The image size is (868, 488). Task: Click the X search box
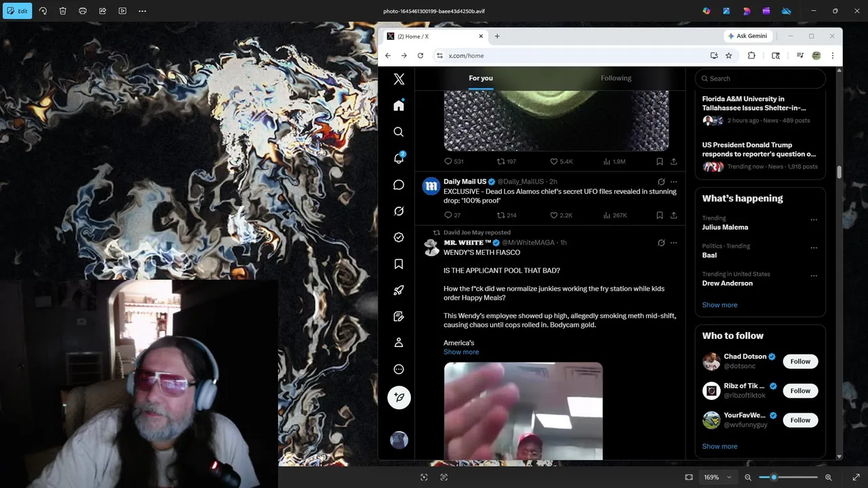pos(760,79)
